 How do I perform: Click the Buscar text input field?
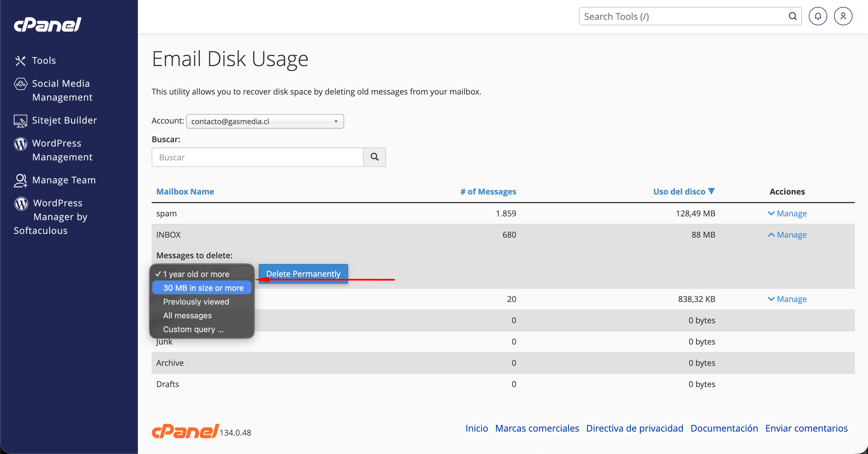click(x=257, y=157)
